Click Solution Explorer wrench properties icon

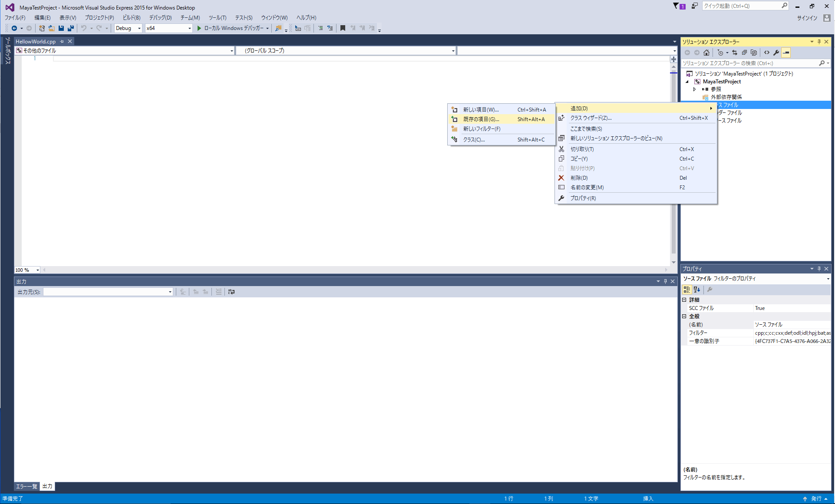[x=776, y=53]
